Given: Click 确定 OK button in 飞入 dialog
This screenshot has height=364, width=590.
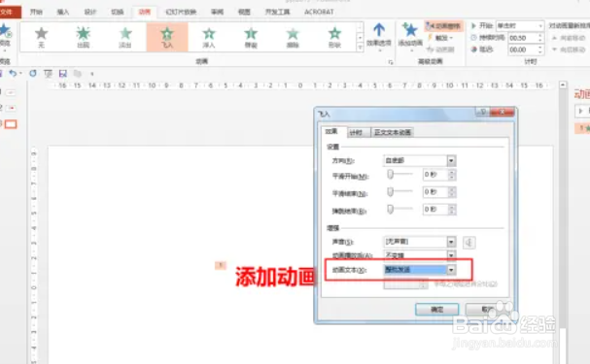Looking at the screenshot, I should click(436, 310).
